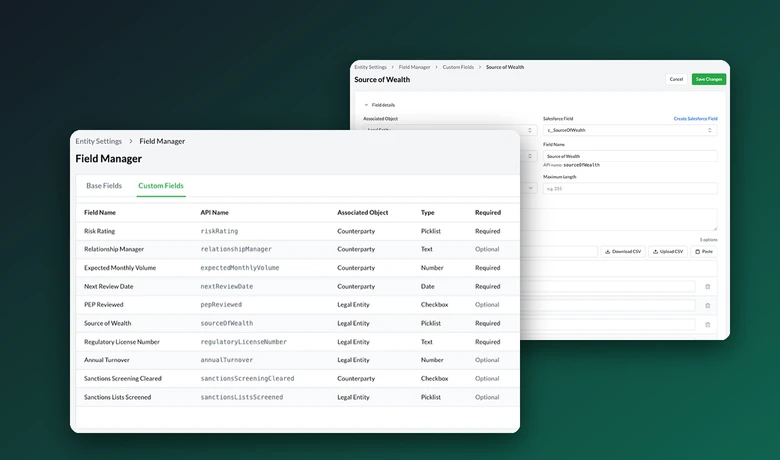Open Custom Fields breadcrumb in Source of Wealth window

click(x=458, y=67)
